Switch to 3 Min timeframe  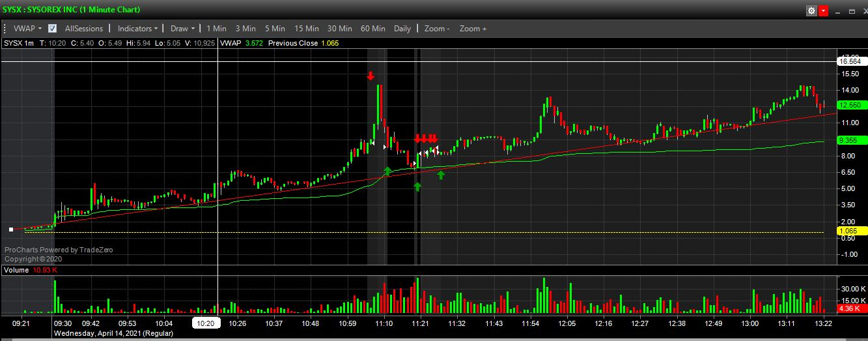coord(245,29)
